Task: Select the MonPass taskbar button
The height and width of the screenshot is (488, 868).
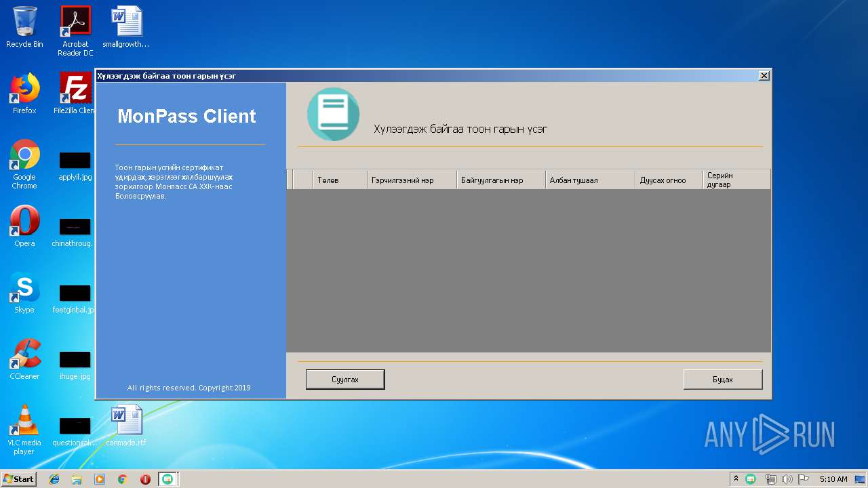Action: [167, 479]
